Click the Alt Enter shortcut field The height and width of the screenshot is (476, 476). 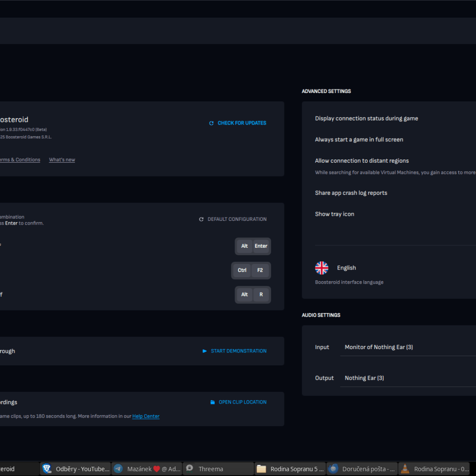252,246
